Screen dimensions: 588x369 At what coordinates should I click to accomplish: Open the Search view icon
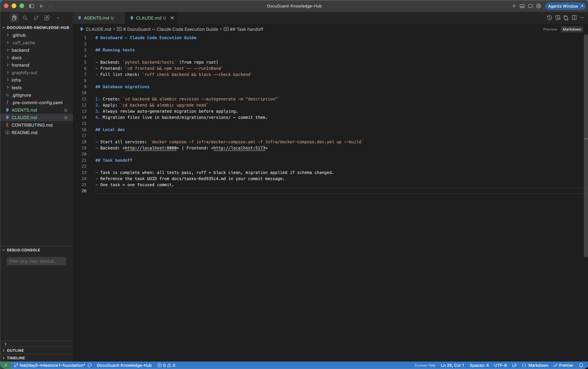coord(25,18)
